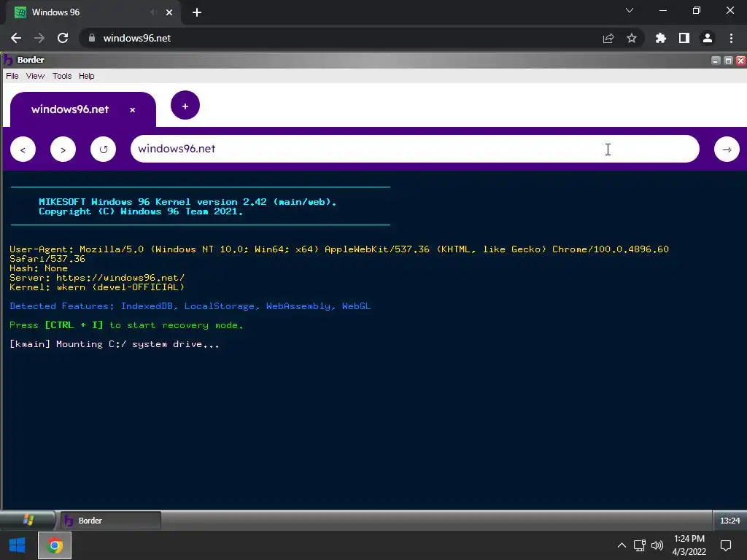Open Chrome three-dot menu
747x560 pixels.
pyautogui.click(x=731, y=38)
